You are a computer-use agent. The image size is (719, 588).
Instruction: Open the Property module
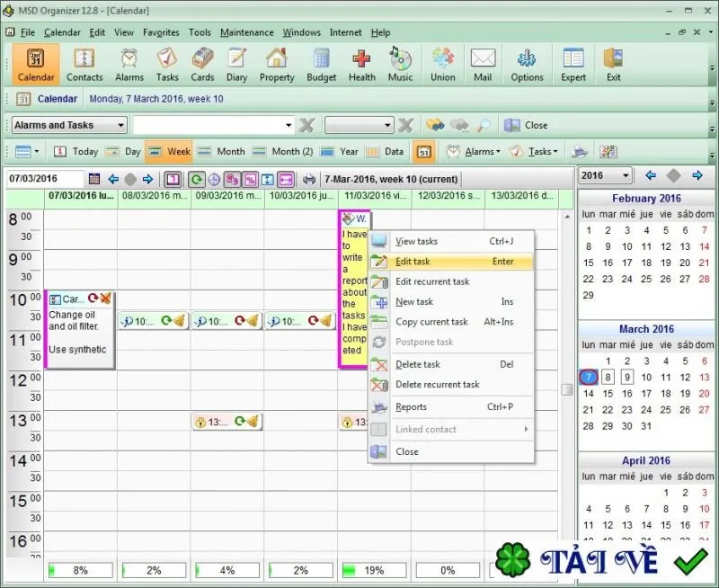[277, 65]
